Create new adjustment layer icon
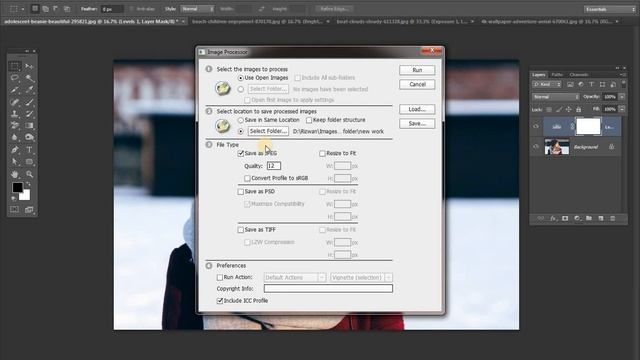The width and height of the screenshot is (640, 360). click(577, 219)
